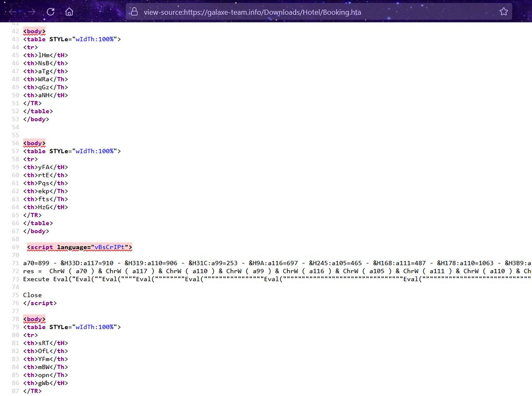Click the table STYLe line 57
Viewport: 532px width, 396px height.
[x=72, y=151]
